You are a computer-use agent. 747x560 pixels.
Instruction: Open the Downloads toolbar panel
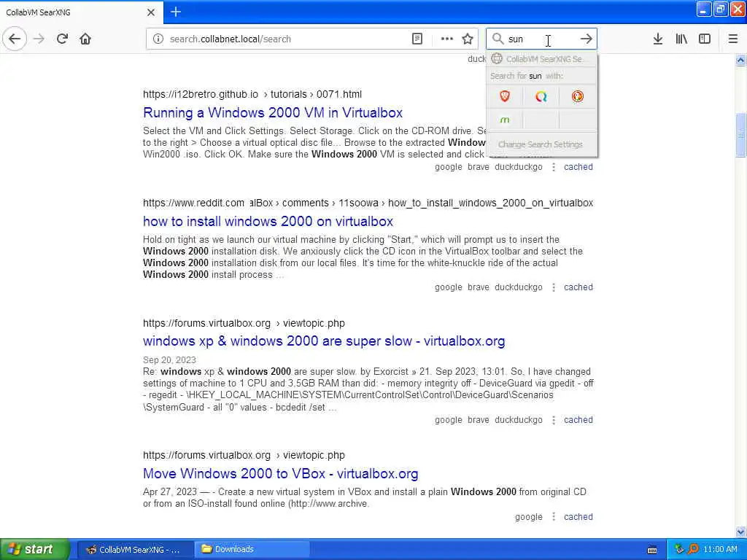coord(658,39)
